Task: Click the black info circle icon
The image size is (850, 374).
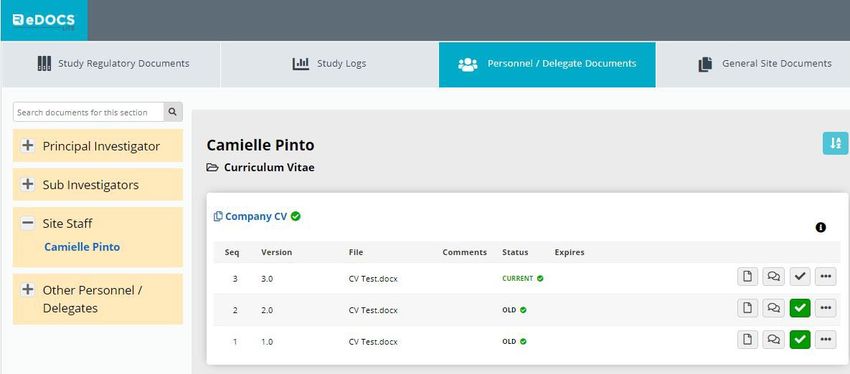Action: (821, 227)
